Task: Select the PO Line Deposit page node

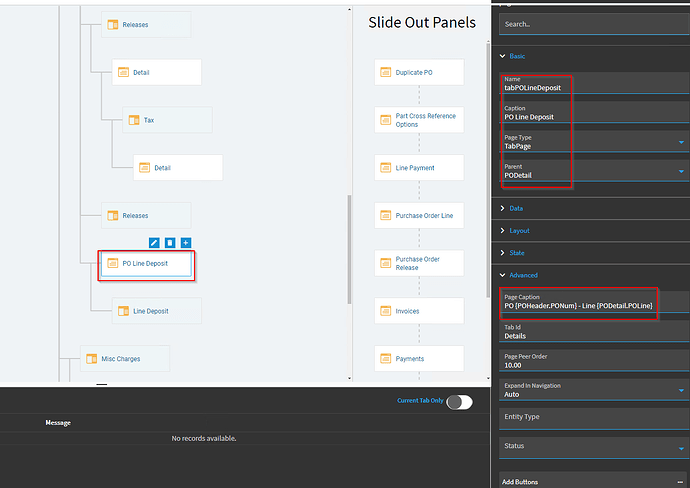Action: [146, 264]
